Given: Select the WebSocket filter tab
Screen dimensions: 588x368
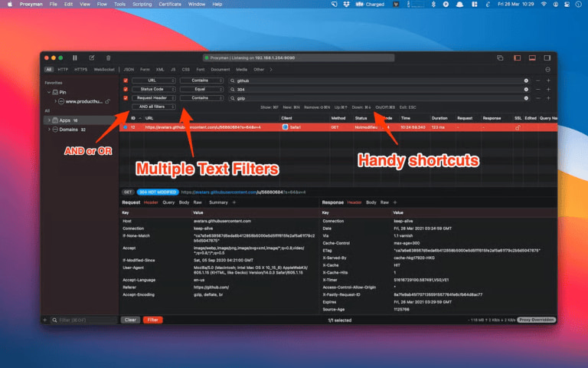Looking at the screenshot, I should click(104, 70).
